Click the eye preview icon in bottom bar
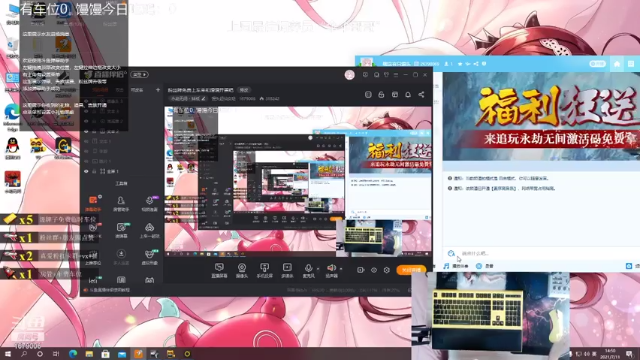The width and height of the screenshot is (640, 360). pyautogui.click(x=374, y=270)
